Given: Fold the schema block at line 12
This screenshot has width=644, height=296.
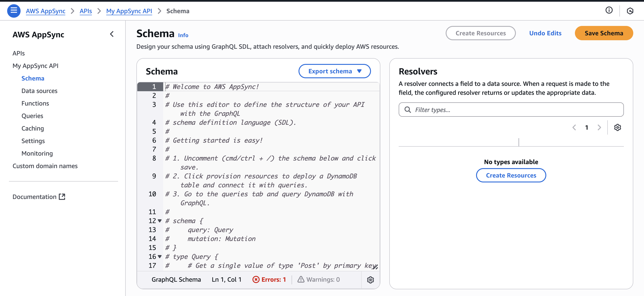Looking at the screenshot, I should pyautogui.click(x=159, y=221).
